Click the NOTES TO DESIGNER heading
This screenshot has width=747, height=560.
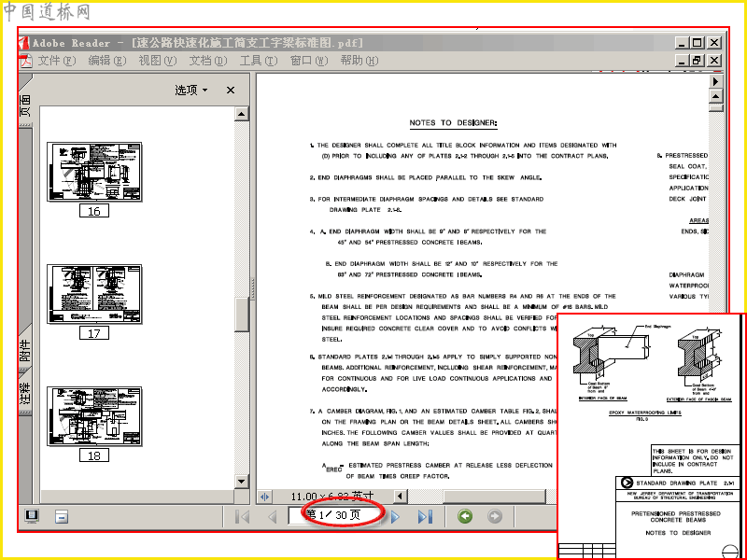pos(453,123)
